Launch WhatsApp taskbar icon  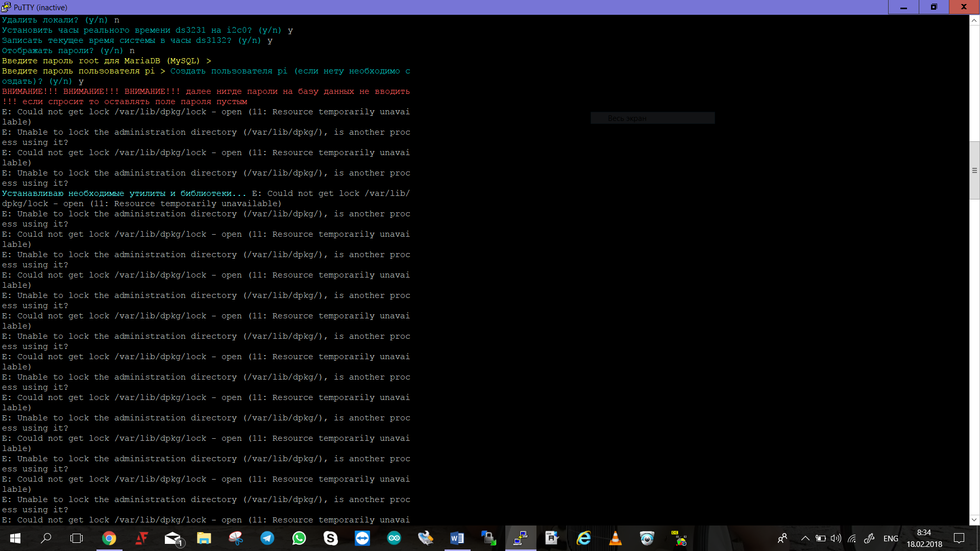[299, 538]
